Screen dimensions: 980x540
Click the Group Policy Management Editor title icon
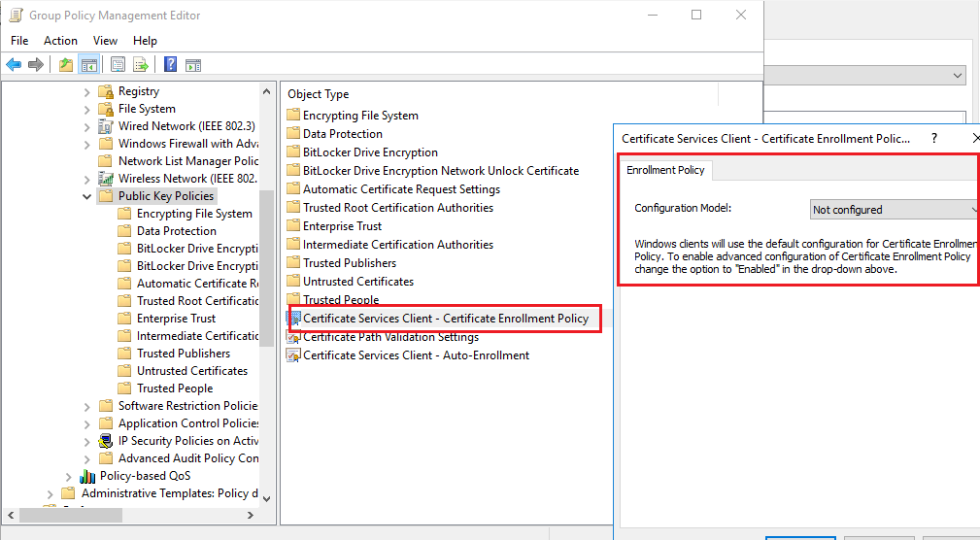(x=16, y=15)
